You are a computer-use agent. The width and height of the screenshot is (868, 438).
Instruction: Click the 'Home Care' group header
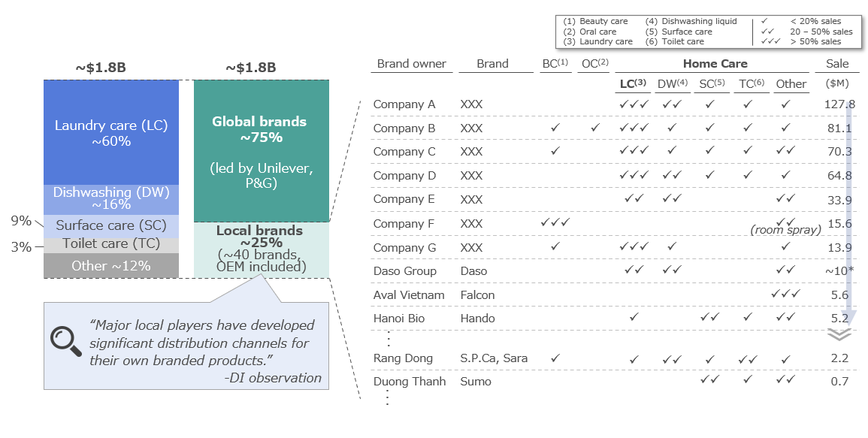[715, 64]
